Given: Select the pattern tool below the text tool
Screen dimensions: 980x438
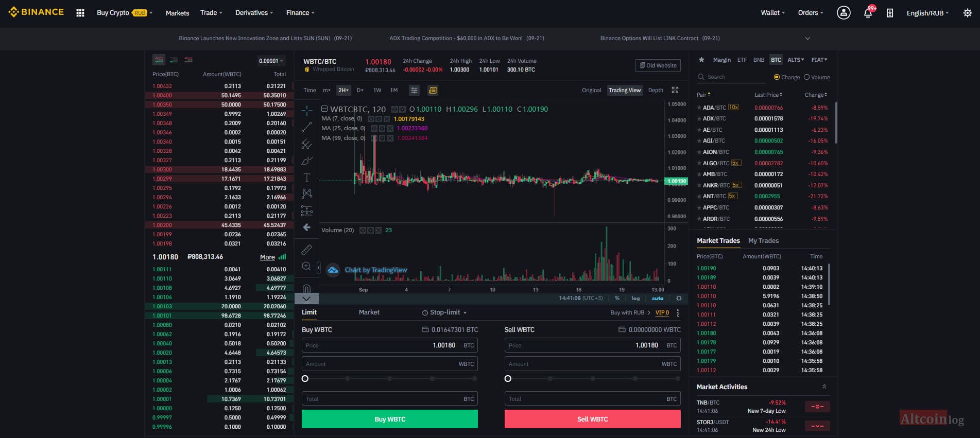Looking at the screenshot, I should pos(307,194).
